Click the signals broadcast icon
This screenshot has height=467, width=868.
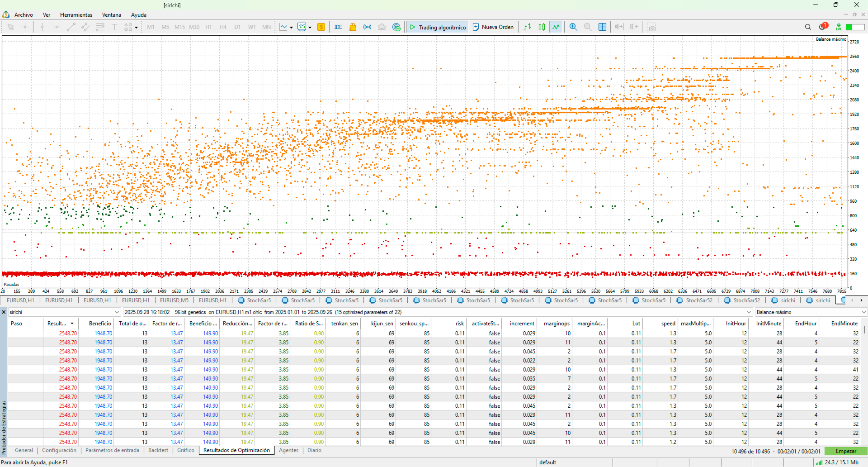[367, 27]
